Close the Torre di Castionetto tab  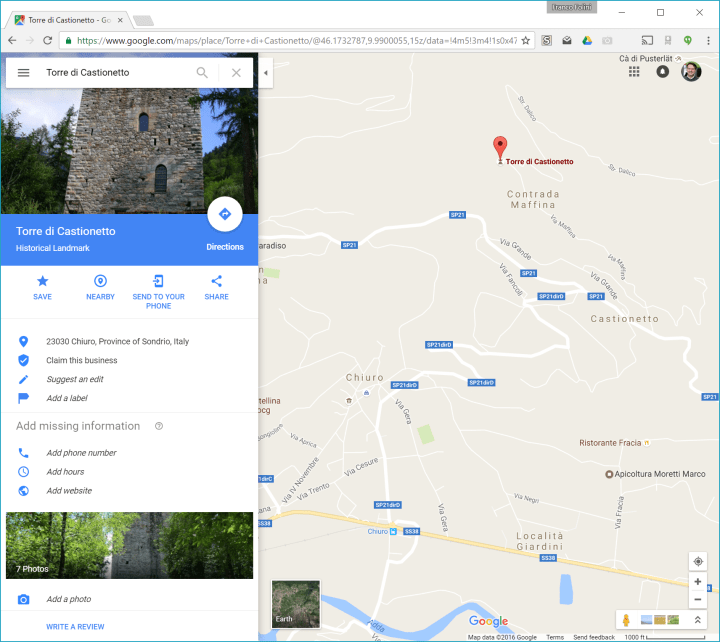tap(120, 20)
